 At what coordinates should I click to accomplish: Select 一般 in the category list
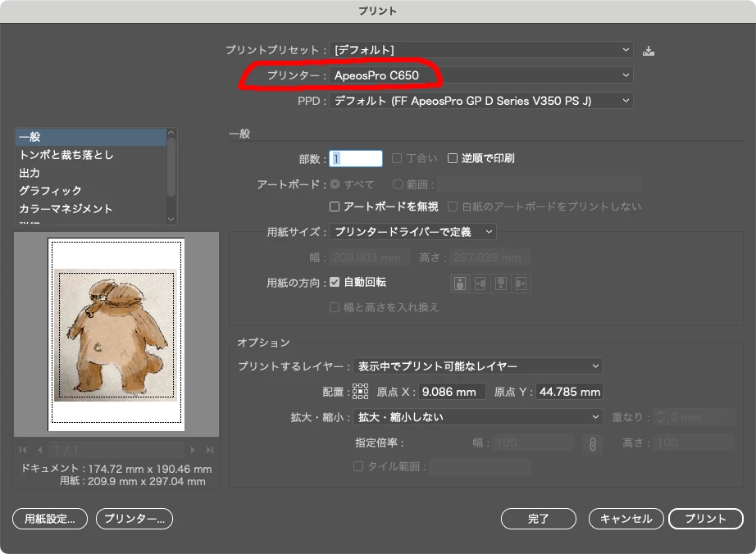[91, 137]
